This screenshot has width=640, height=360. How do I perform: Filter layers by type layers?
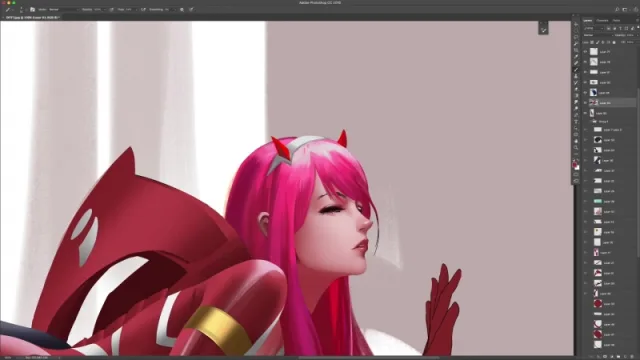click(620, 28)
